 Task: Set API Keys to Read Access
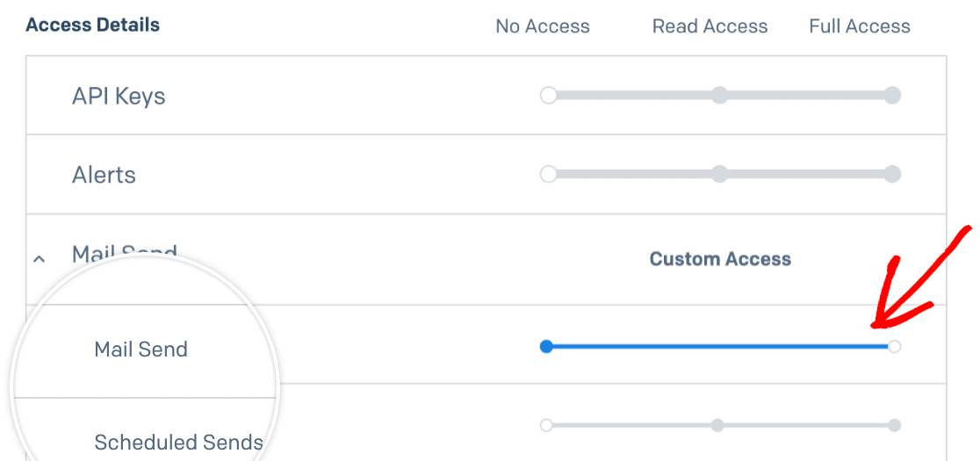pos(720,96)
